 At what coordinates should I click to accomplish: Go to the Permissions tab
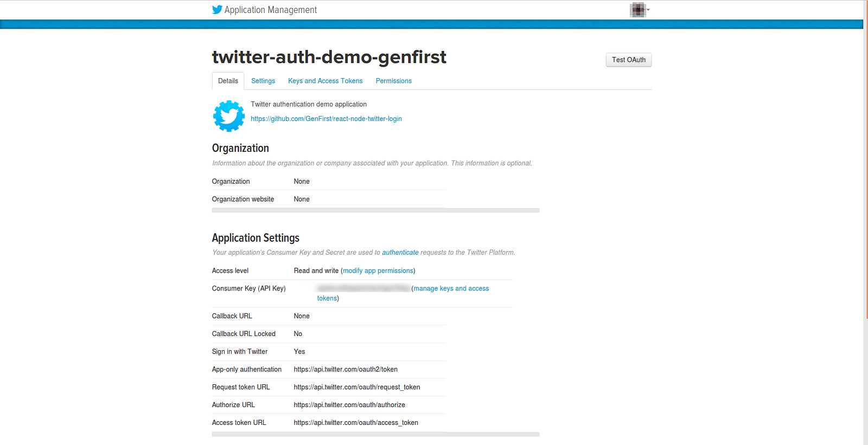(394, 81)
